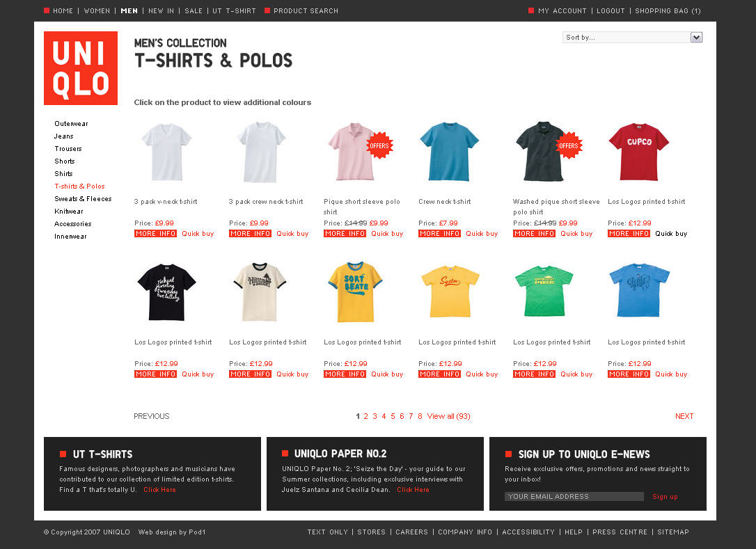This screenshot has width=756, height=549.
Task: Click the OFFERS badge on pink polo
Action: tap(379, 145)
